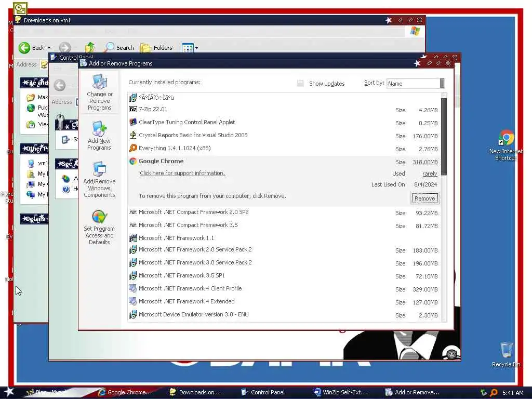Select .NET Framework 4 Client Profile icon
Image resolution: width=532 pixels, height=399 pixels.
(133, 288)
